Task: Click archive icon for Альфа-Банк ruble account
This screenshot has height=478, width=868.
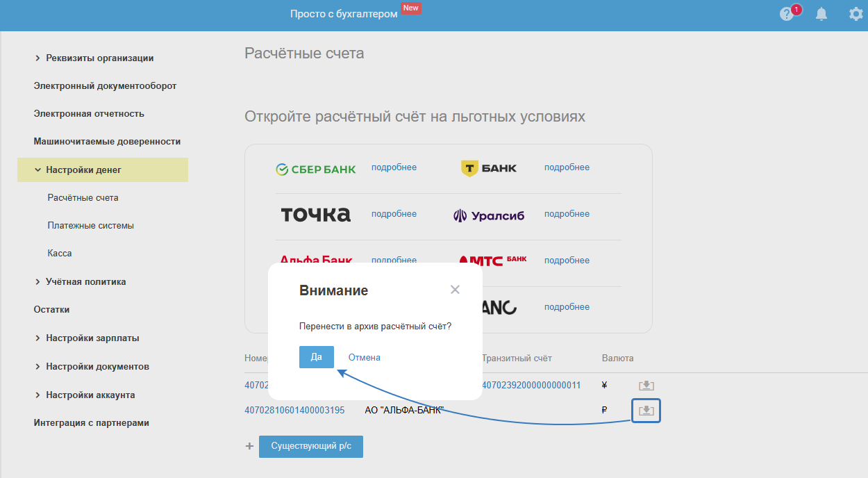Action: point(646,411)
